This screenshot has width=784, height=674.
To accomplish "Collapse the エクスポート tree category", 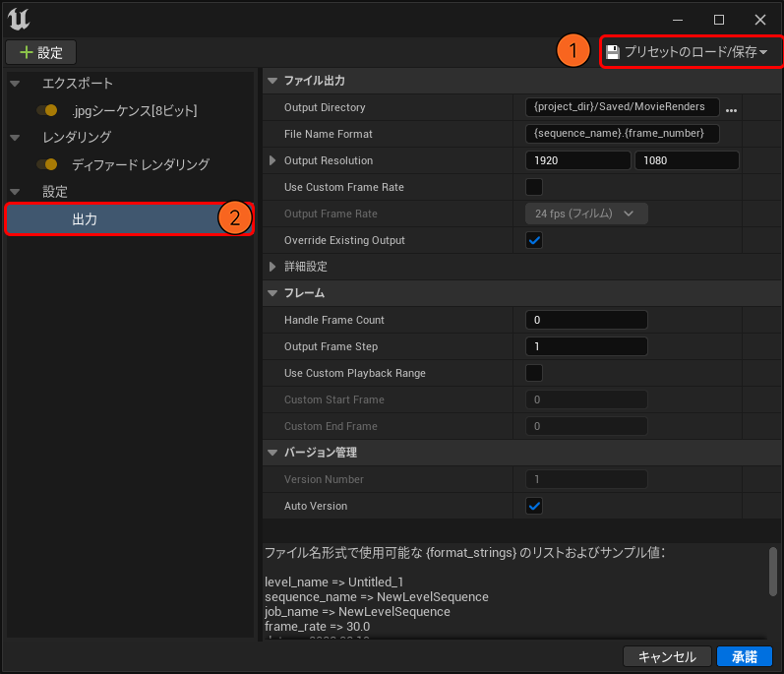I will (15, 84).
